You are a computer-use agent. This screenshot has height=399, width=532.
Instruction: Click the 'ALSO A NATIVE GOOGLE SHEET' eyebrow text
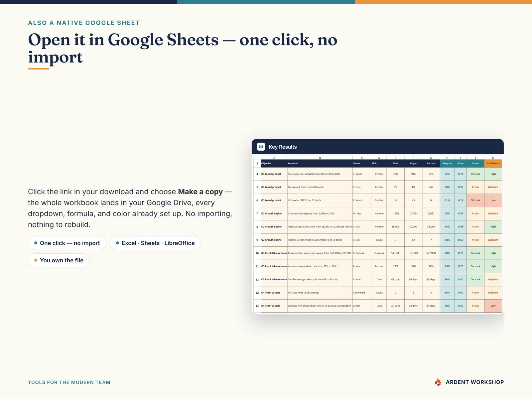tap(84, 23)
